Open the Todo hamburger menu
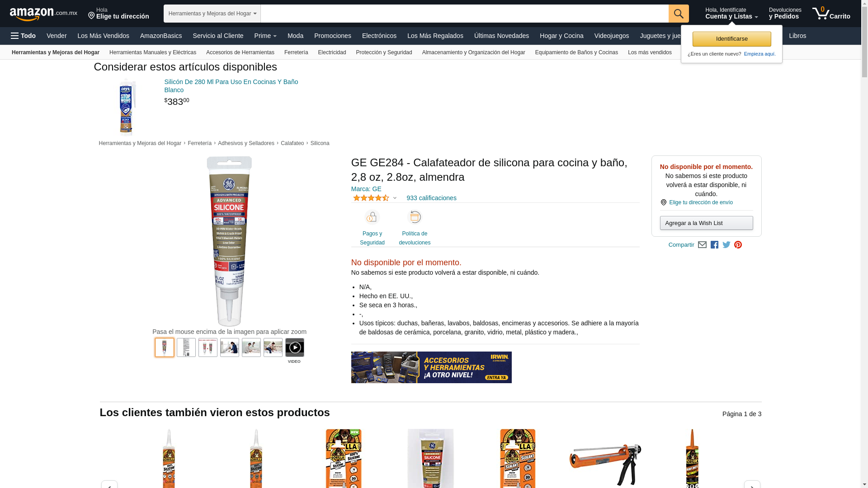868x488 pixels. [x=24, y=36]
